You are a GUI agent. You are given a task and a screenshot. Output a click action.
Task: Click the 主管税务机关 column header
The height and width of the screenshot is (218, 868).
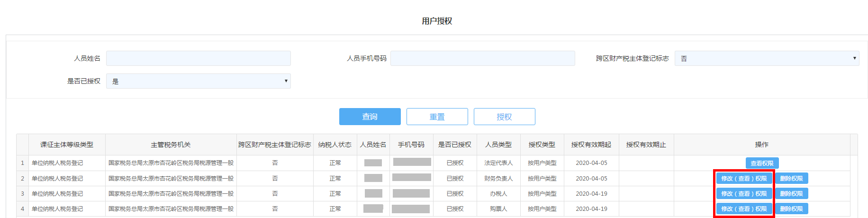[171, 145]
